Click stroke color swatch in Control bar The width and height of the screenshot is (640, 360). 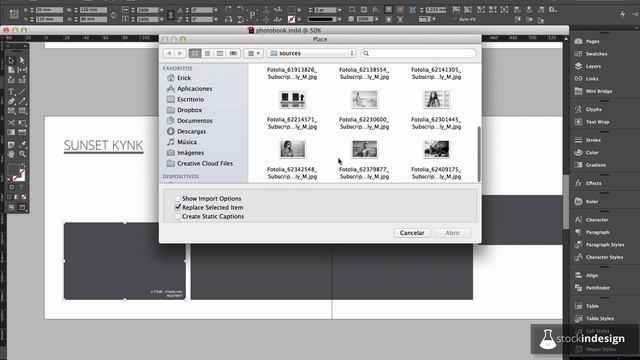click(291, 19)
